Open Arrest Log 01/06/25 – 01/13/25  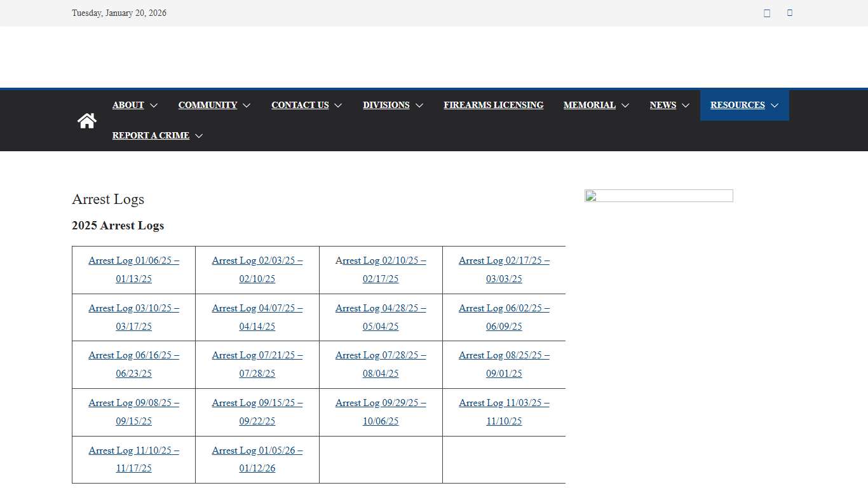[x=133, y=269]
